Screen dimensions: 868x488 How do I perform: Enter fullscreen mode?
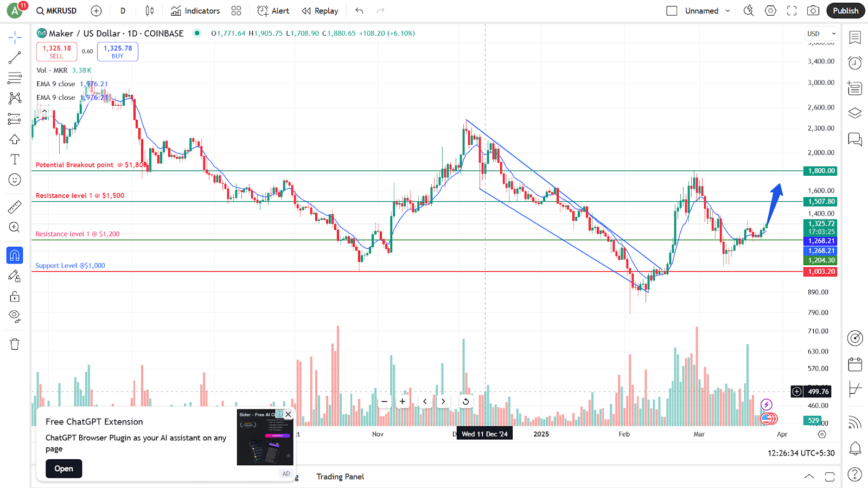[792, 11]
